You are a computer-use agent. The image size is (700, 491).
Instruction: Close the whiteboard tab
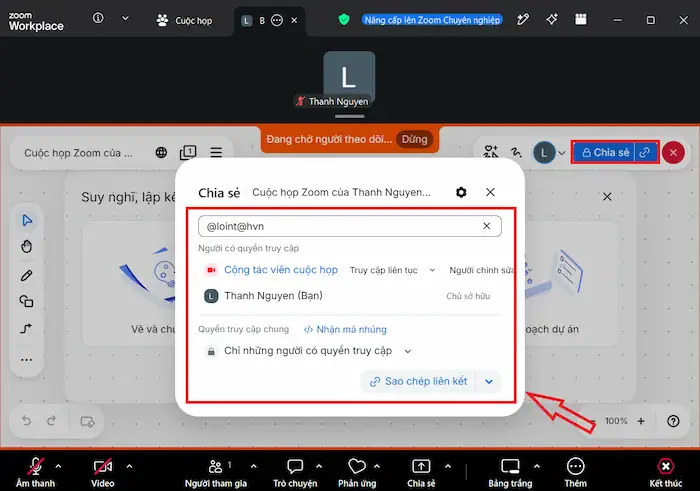tap(294, 20)
